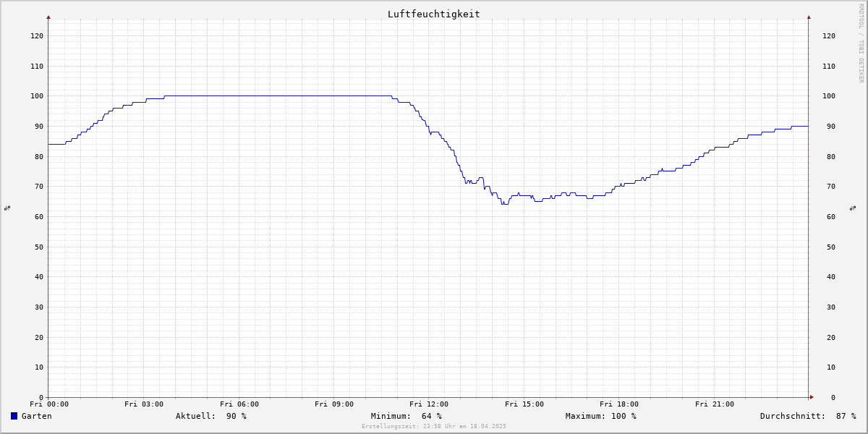Click the left y-axis label '40'
868x434 pixels.
[x=39, y=277]
